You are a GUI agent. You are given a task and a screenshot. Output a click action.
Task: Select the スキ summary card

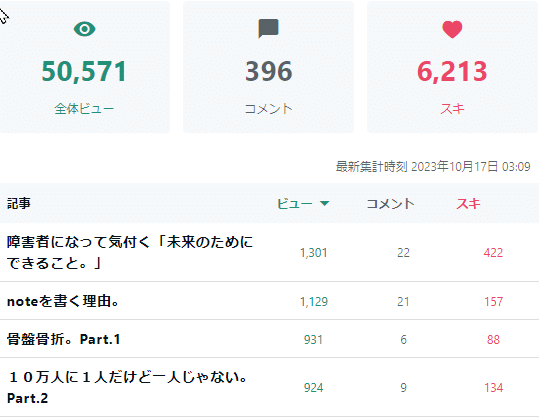(x=452, y=67)
